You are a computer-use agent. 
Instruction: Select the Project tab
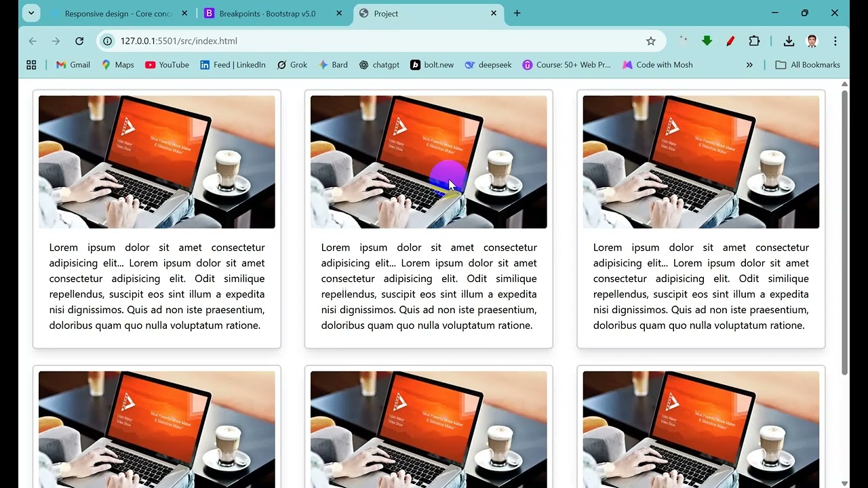point(429,14)
